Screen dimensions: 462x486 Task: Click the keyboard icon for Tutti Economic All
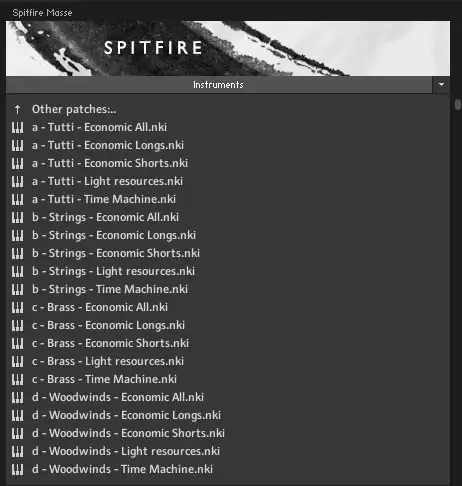click(x=17, y=127)
